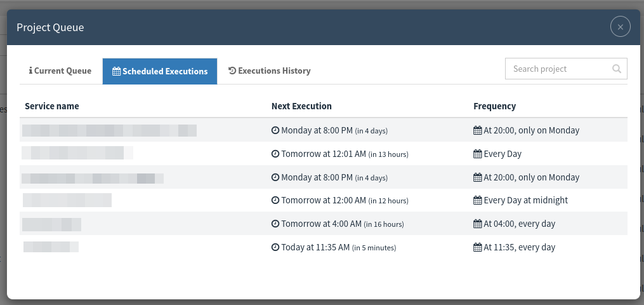Click blurred service name in 4:00 AM row
This screenshot has width=644, height=305.
click(52, 225)
